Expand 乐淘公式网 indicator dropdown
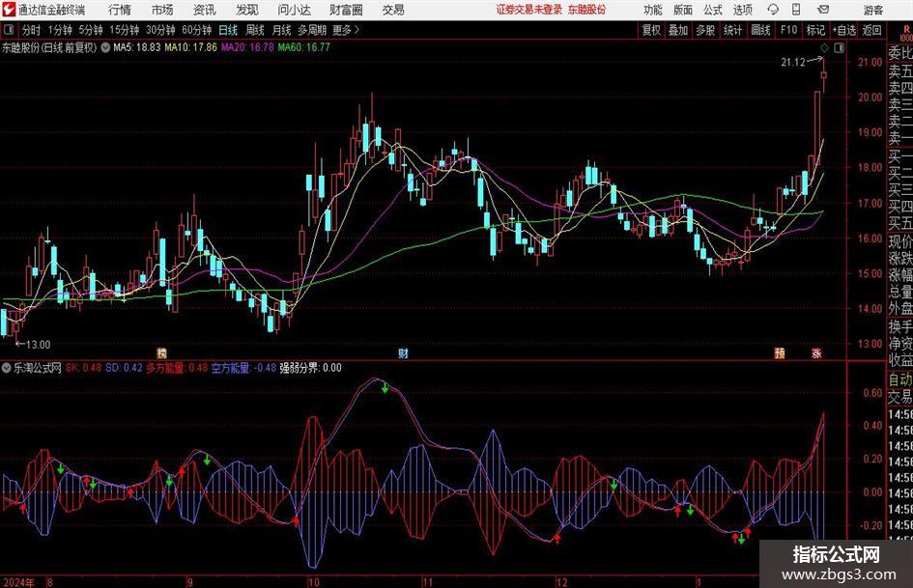 pos(7,367)
